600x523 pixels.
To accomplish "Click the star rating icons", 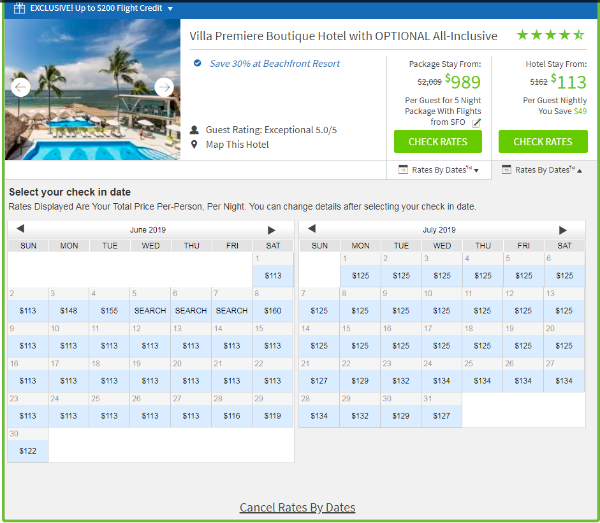I will tap(550, 35).
